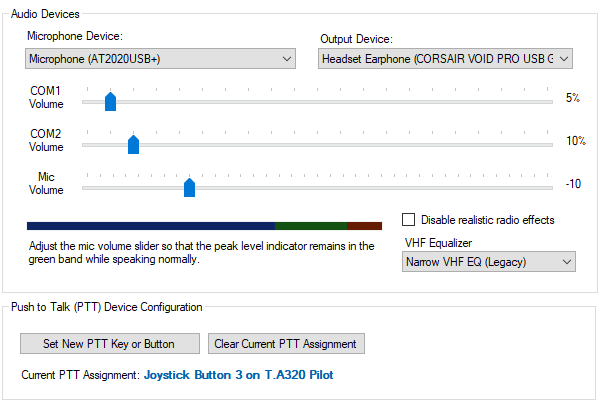Open the Microphone Device dropdown
Screen dimensions: 600x405
tap(160, 59)
